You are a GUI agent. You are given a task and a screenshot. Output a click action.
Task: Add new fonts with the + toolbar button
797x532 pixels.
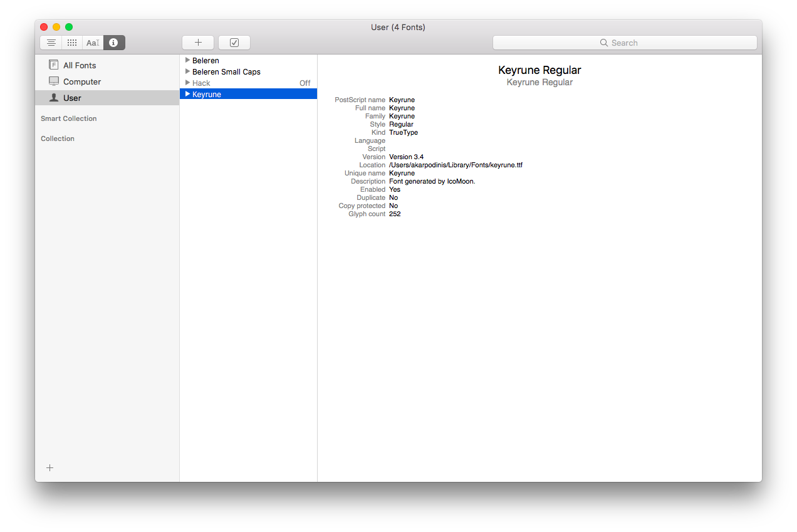197,43
